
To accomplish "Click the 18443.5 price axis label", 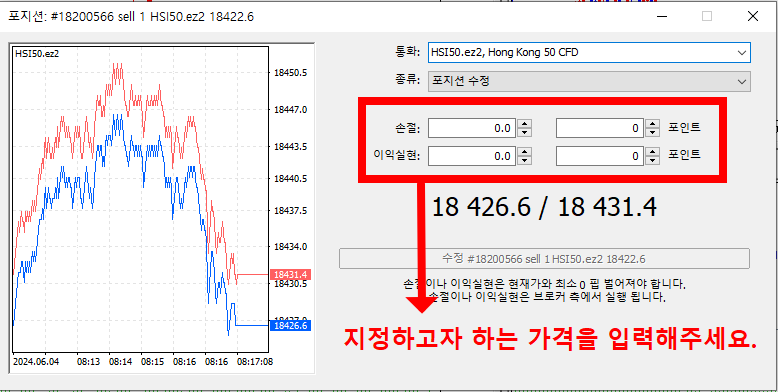I will [290, 147].
